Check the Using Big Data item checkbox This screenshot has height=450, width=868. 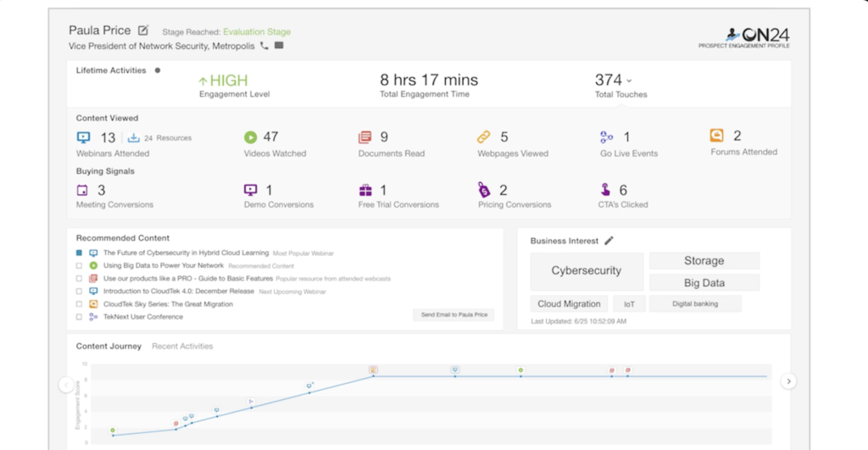(79, 265)
